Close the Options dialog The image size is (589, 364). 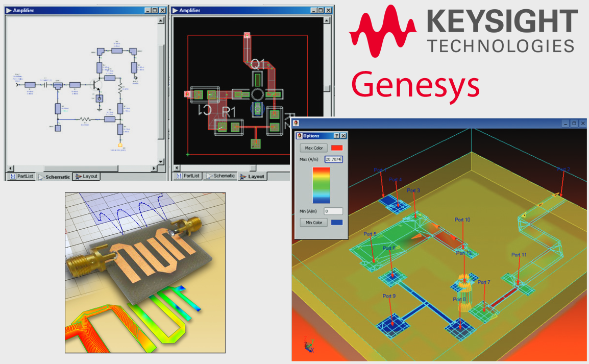tap(343, 136)
